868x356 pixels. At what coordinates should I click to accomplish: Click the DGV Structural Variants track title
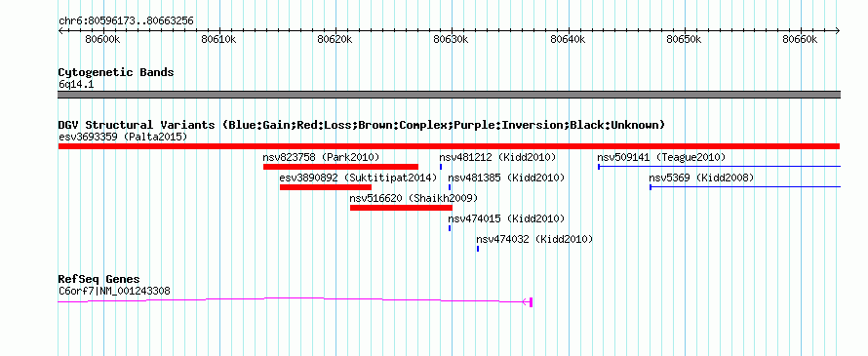[x=362, y=125]
